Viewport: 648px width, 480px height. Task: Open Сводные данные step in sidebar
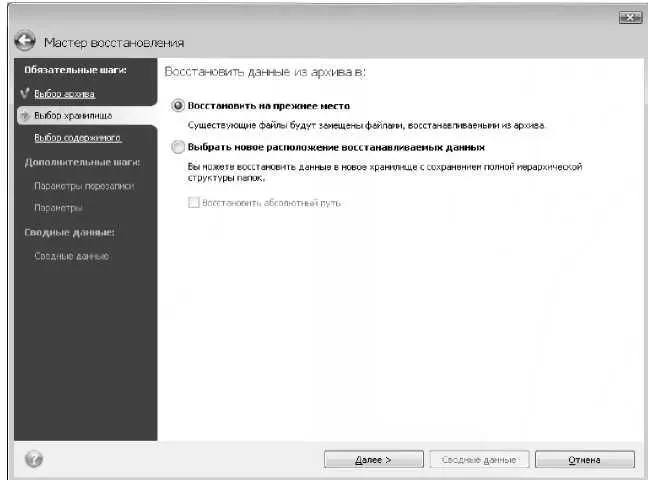coord(71,256)
